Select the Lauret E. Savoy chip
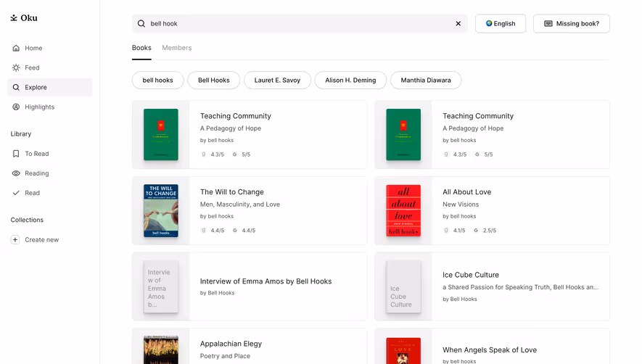Screen dimensions: 642x364 pos(277,80)
